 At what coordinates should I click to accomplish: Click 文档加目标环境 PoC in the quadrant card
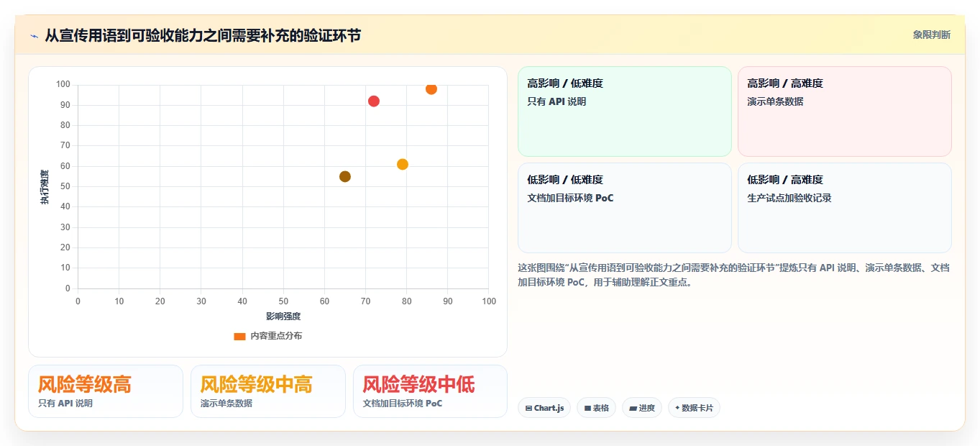(x=570, y=198)
